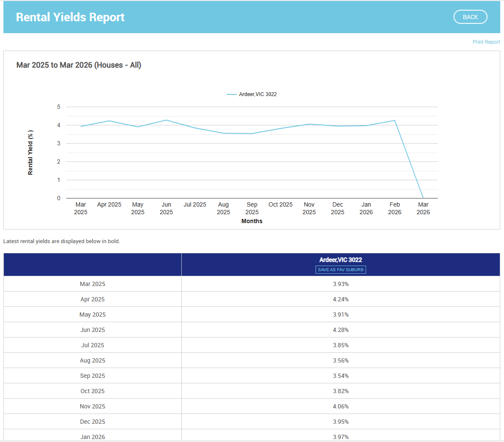Click the Mar 2026 zero point on chart line
Viewport: 504px width, 442px height.
click(423, 198)
